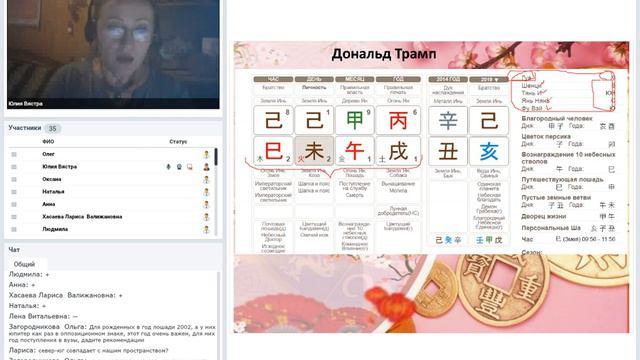Viewport: 640px width, 360px height.
Task: Click the slide title Дональд Трамп
Action: tap(384, 54)
